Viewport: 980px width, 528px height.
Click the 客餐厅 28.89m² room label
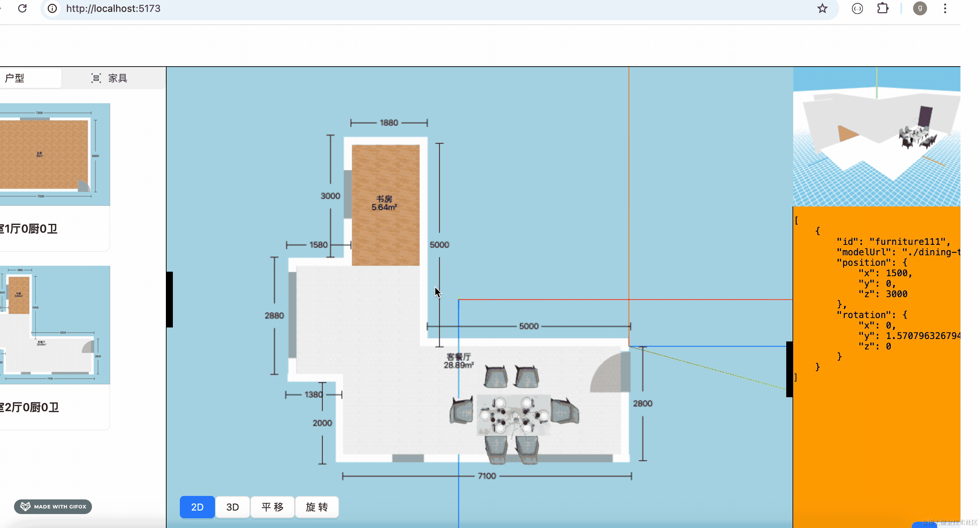pos(458,361)
